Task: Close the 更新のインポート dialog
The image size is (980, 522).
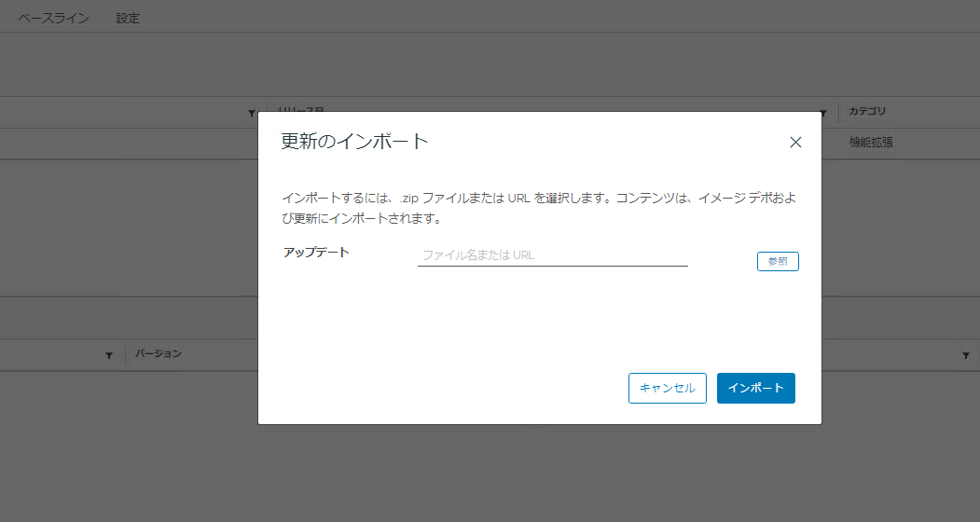Action: (795, 142)
